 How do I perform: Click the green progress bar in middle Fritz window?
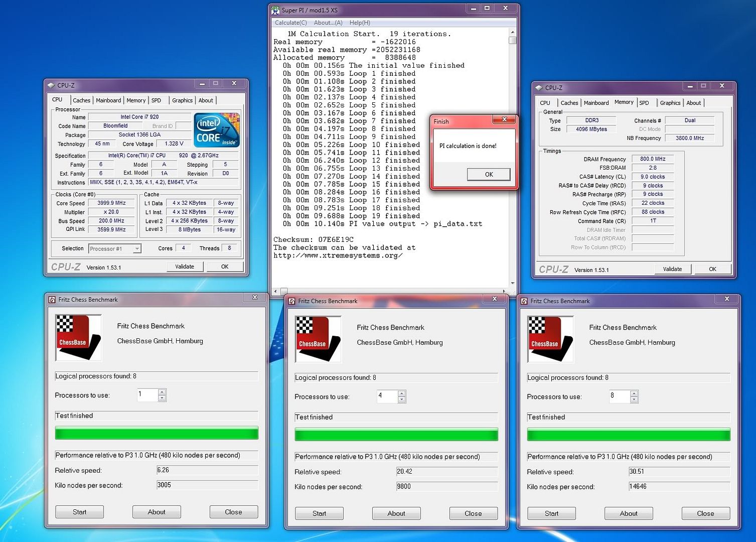click(396, 435)
